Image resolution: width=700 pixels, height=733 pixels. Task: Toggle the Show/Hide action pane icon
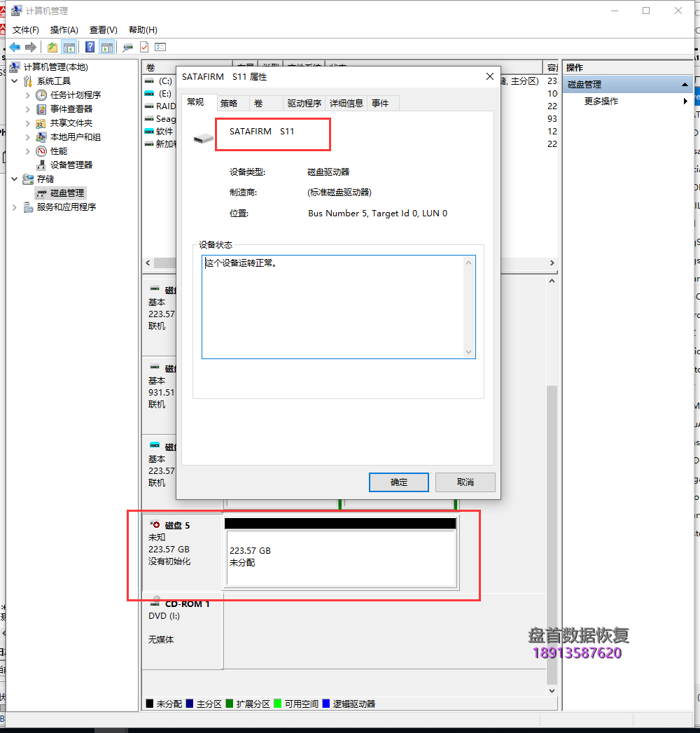coord(107,47)
